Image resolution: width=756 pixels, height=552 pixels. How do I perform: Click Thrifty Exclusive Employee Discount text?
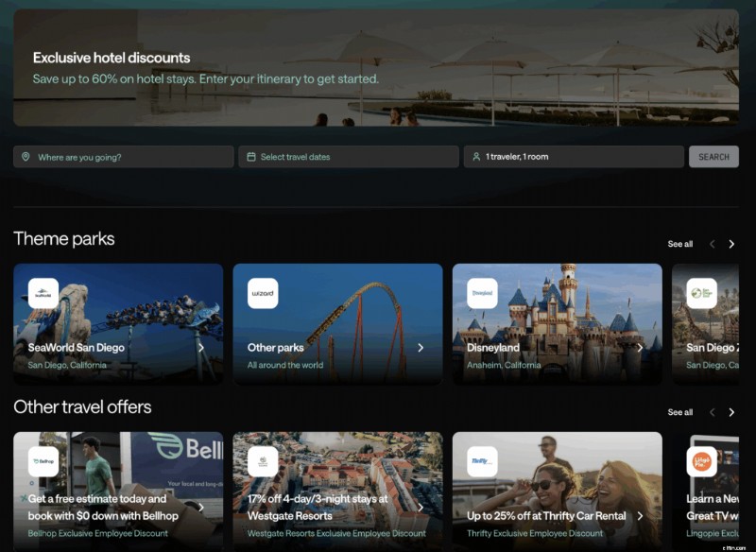pos(535,533)
